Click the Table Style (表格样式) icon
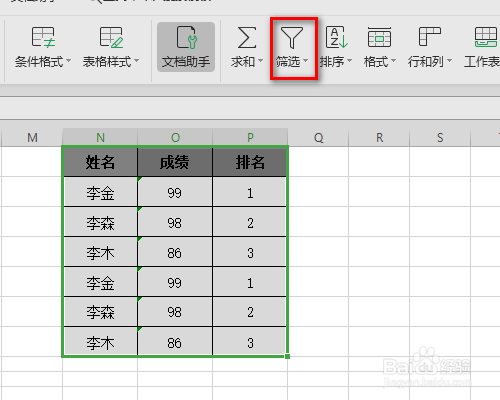The image size is (500, 400). click(111, 37)
